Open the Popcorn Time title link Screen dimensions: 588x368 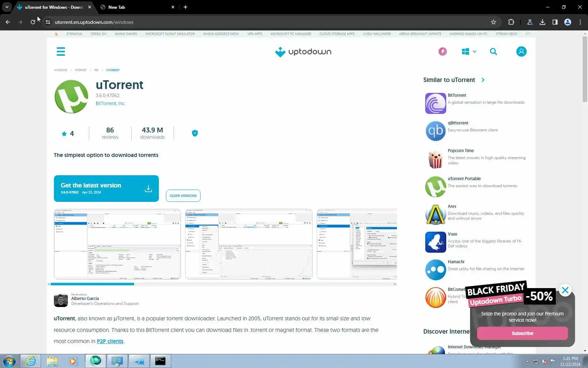461,151
